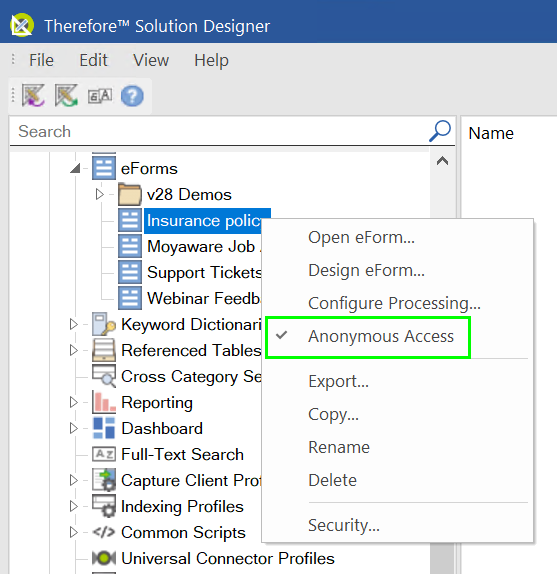Select the Reporting tree item label
Screen dimensions: 557x574
[157, 403]
